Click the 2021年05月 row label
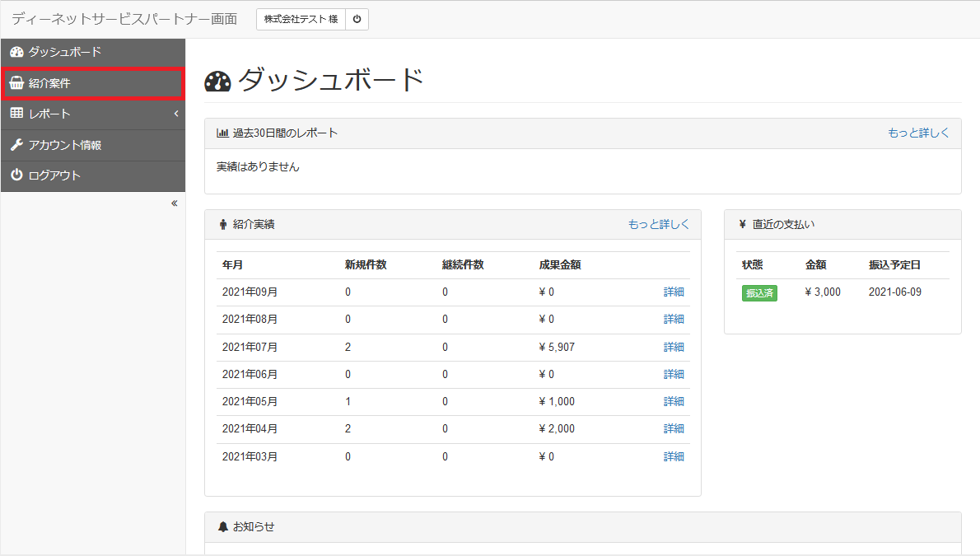 tap(250, 401)
